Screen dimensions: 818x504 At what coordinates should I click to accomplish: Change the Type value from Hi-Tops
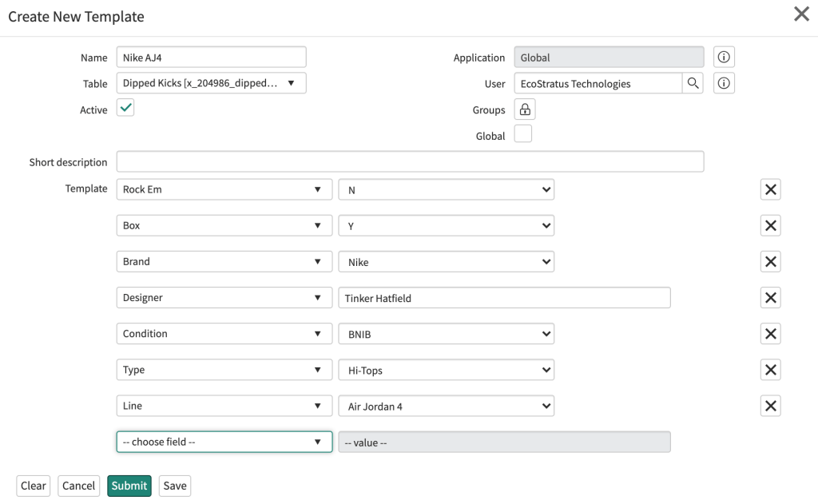click(446, 370)
